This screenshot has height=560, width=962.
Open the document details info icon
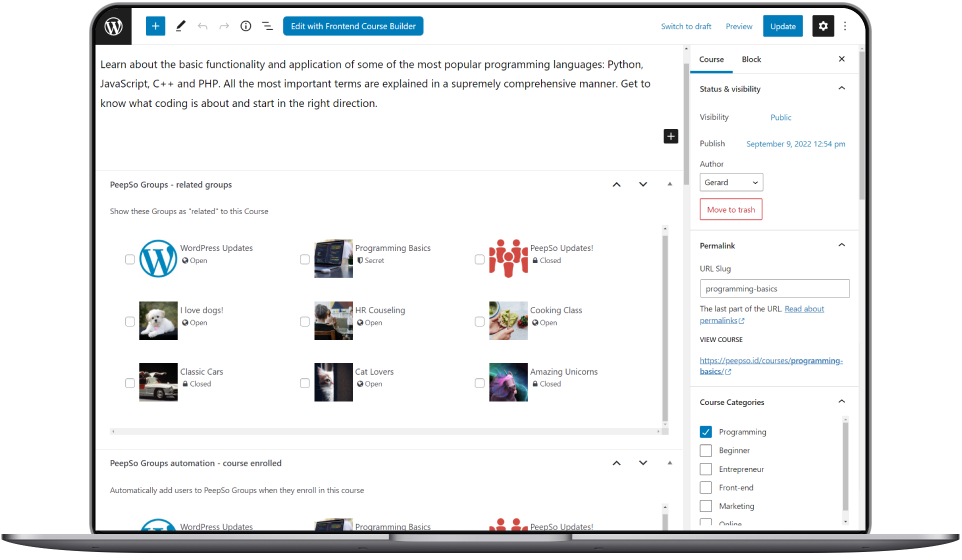point(246,26)
